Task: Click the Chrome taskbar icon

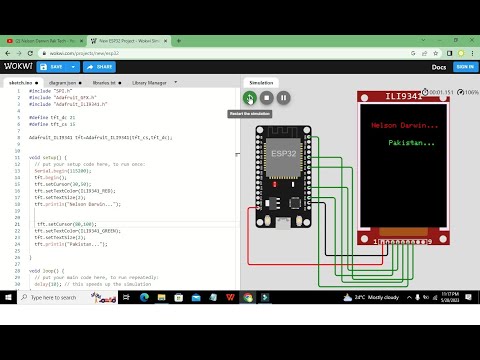Action: click(248, 297)
